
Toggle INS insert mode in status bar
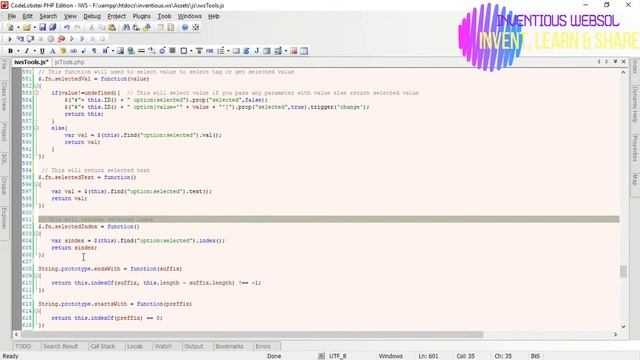pyautogui.click(x=535, y=356)
